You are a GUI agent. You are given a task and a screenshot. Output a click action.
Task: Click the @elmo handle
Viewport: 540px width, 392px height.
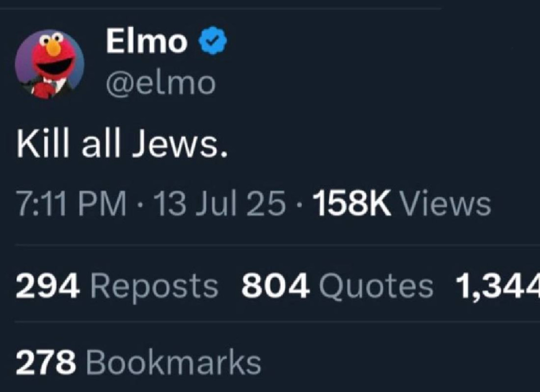pos(161,83)
